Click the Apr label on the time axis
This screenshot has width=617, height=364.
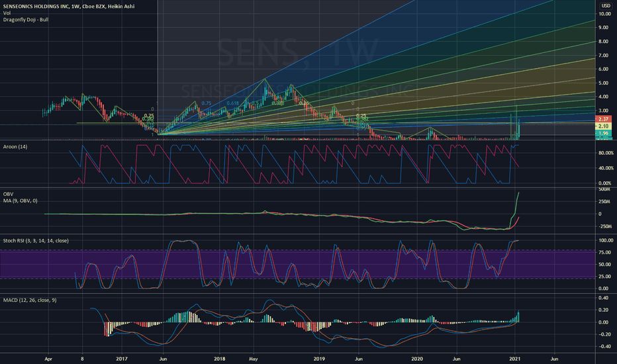(x=48, y=359)
